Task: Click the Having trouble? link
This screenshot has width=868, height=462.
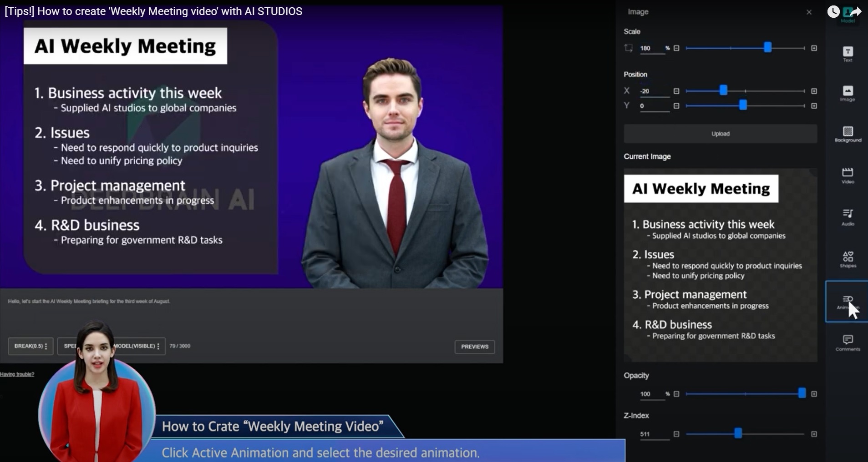Action: (x=17, y=374)
